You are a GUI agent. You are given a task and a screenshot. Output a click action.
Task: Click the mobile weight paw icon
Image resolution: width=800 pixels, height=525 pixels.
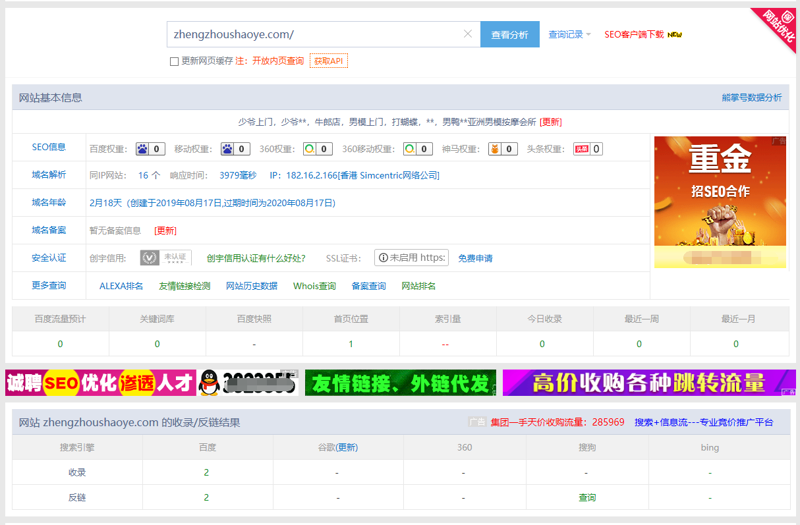(x=228, y=149)
